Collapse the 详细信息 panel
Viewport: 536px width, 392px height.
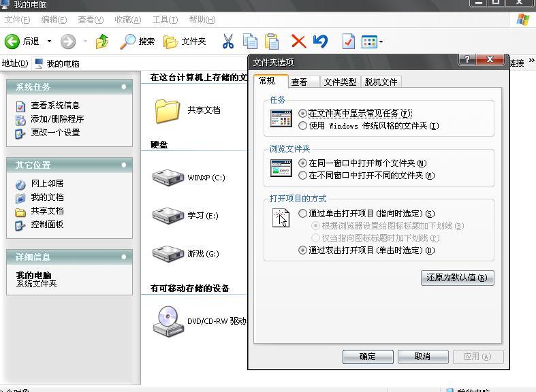[124, 257]
